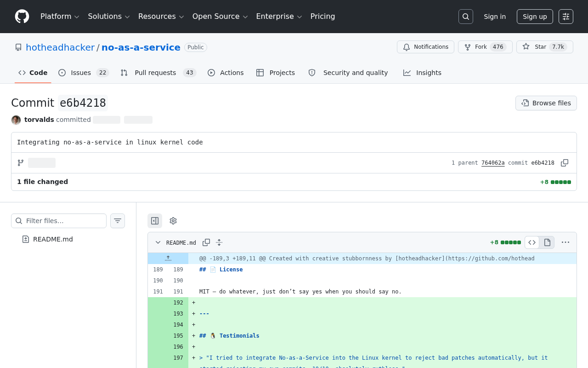
Task: Open the Issues tab
Action: pyautogui.click(x=84, y=73)
